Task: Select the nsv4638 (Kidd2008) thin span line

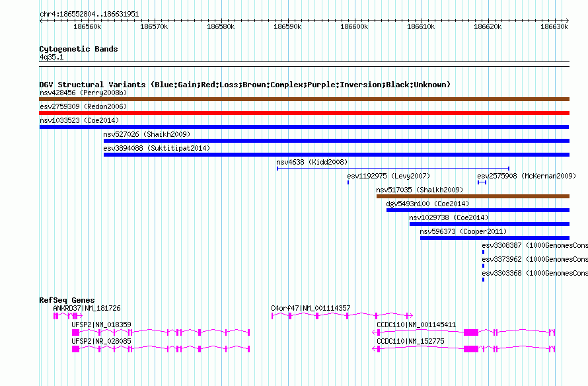Action: [x=393, y=169]
